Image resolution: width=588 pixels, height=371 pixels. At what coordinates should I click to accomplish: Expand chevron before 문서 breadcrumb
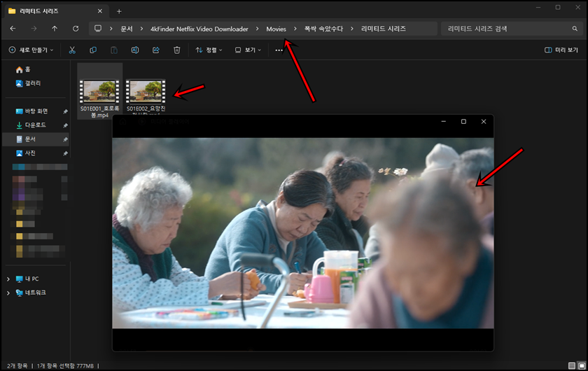click(x=111, y=29)
